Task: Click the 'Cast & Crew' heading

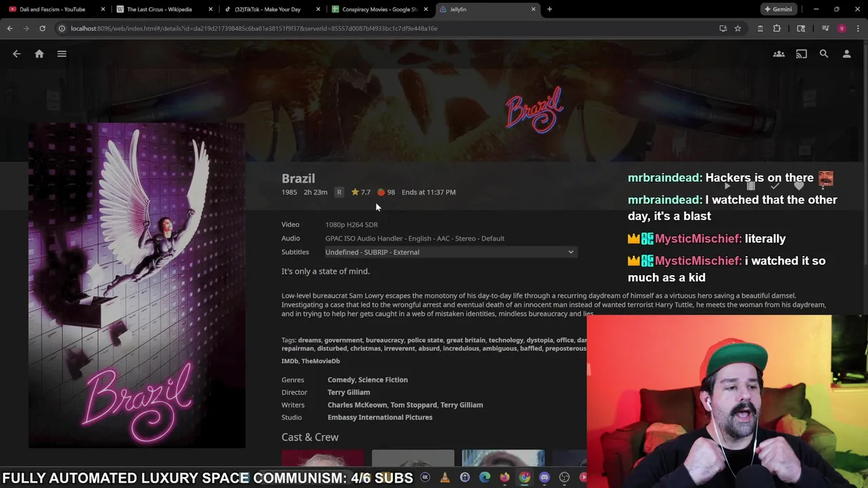Action: click(310, 438)
